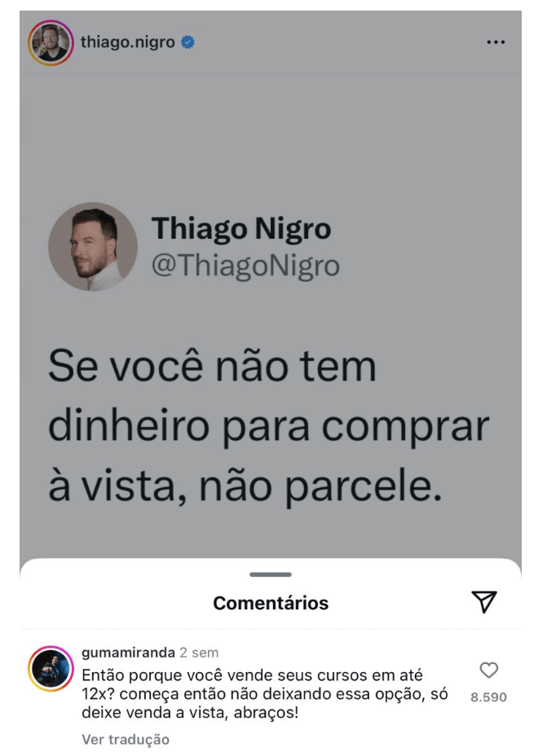This screenshot has width=538, height=756.
Task: Tap the Thiago Nigro tweet avatar photo
Action: 93,246
